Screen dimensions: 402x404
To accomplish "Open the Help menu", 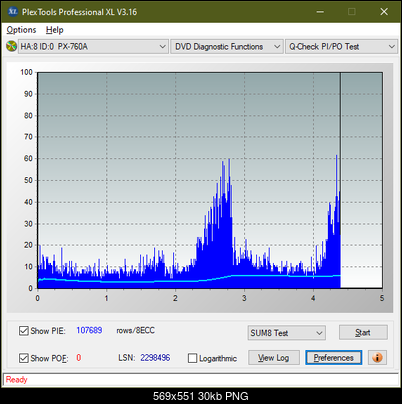I will [x=55, y=30].
